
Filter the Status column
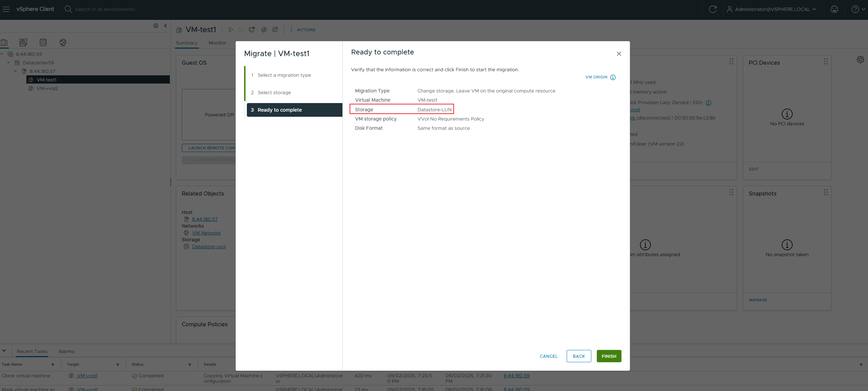[x=190, y=365]
